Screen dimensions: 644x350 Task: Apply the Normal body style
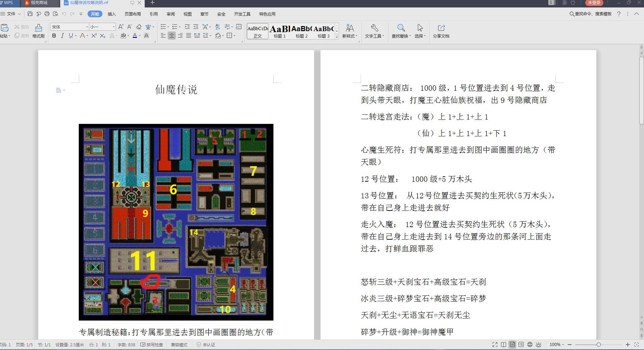click(x=258, y=31)
